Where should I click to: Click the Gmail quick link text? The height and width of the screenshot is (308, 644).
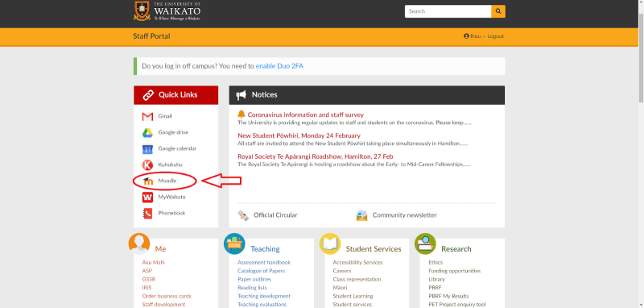tap(165, 116)
